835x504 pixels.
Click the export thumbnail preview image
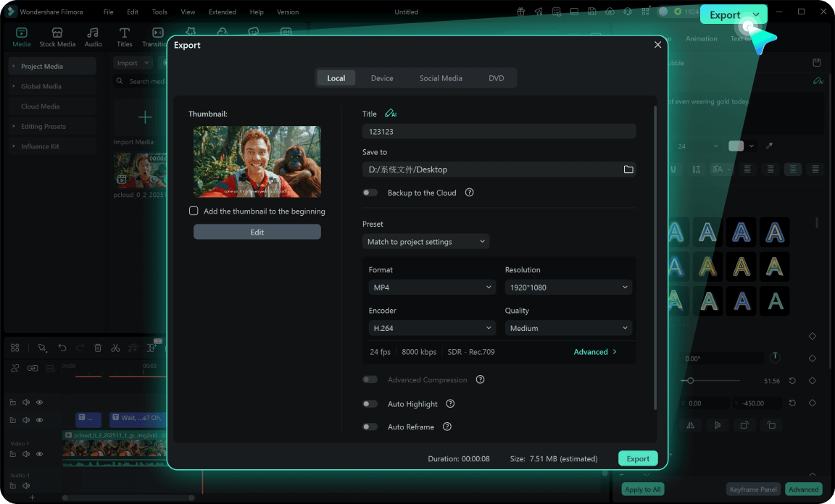[x=257, y=161]
